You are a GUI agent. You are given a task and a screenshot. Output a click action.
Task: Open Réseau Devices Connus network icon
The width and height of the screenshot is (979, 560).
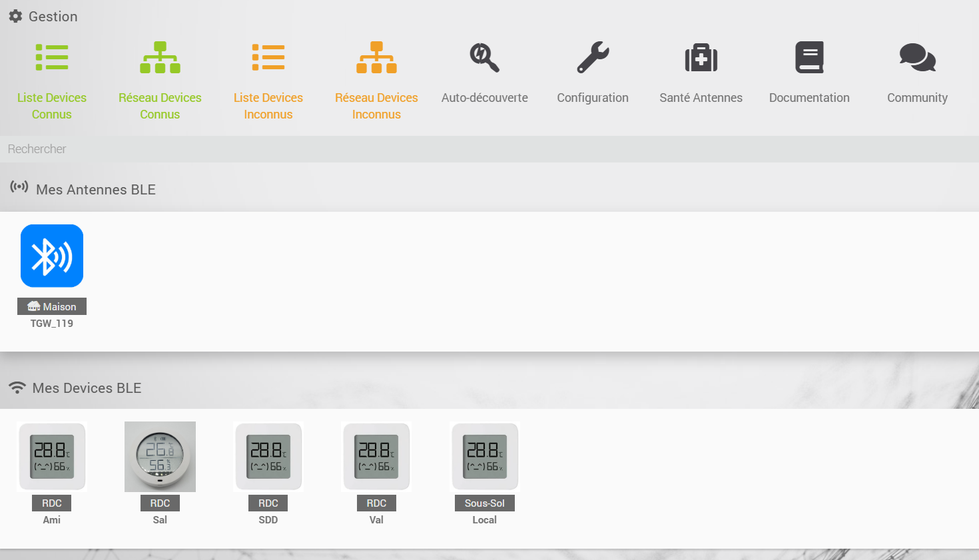pyautogui.click(x=160, y=58)
